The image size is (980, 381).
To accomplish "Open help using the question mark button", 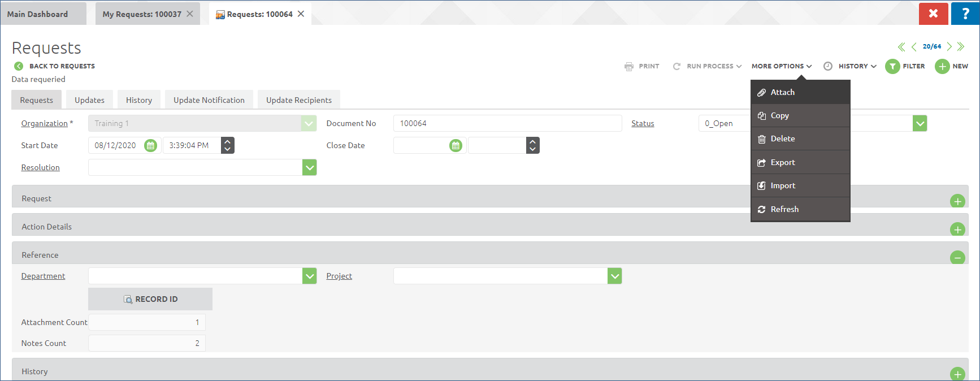I will pos(965,14).
